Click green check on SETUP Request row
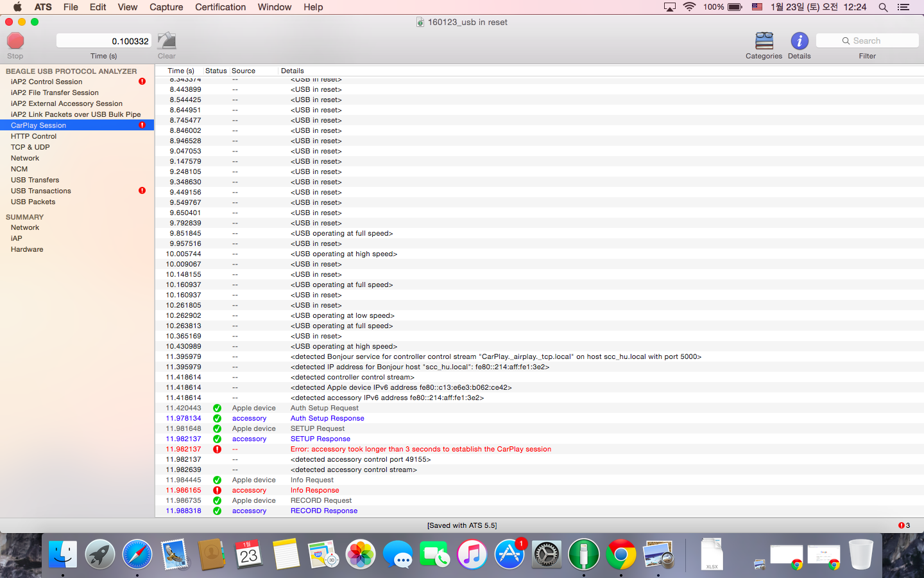Viewport: 924px width, 578px height. pyautogui.click(x=217, y=428)
